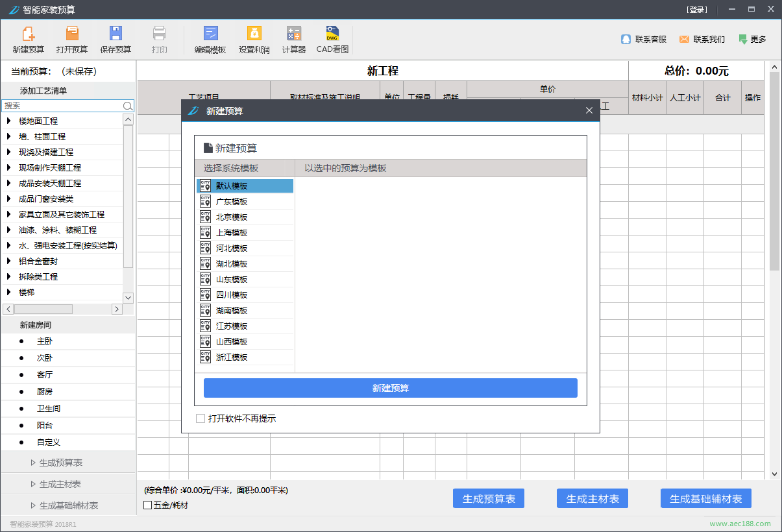Add the 次卧 room

pos(68,357)
